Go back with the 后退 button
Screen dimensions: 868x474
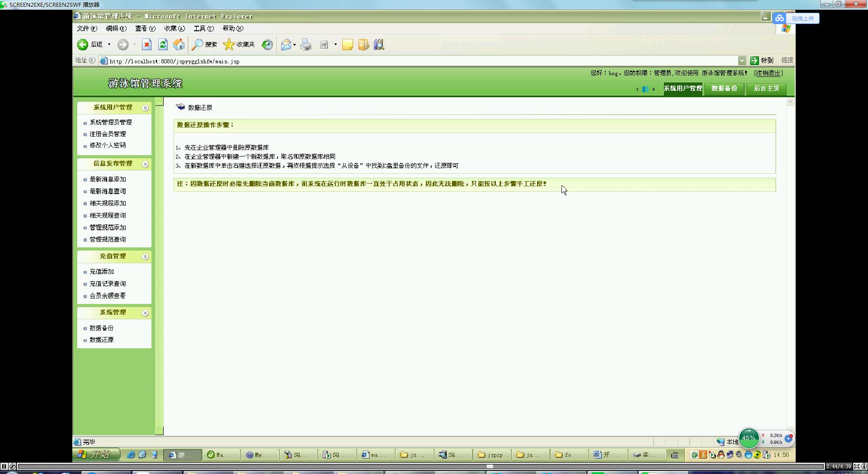[90, 44]
